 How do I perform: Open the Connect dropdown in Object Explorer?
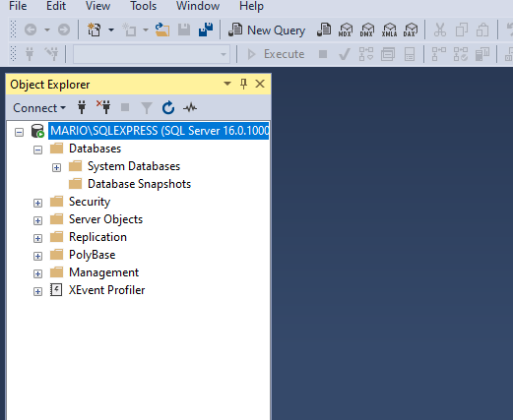tap(39, 108)
